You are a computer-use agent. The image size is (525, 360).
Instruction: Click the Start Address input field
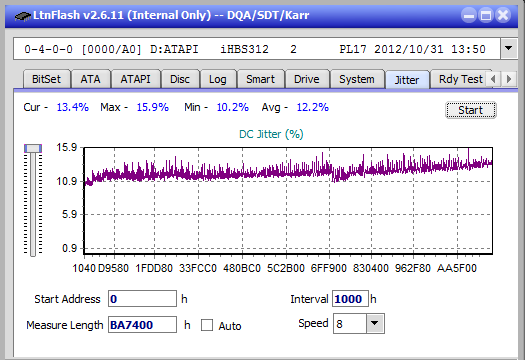coord(142,298)
